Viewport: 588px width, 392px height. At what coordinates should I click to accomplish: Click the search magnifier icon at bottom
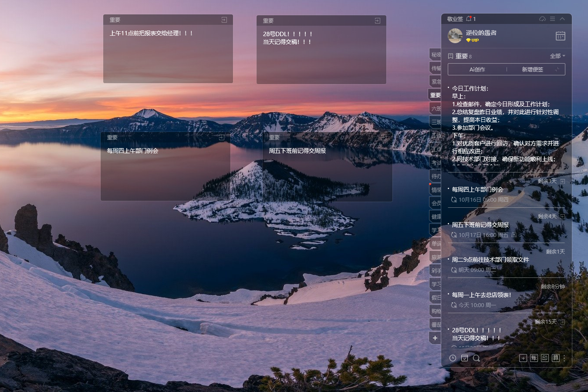476,358
